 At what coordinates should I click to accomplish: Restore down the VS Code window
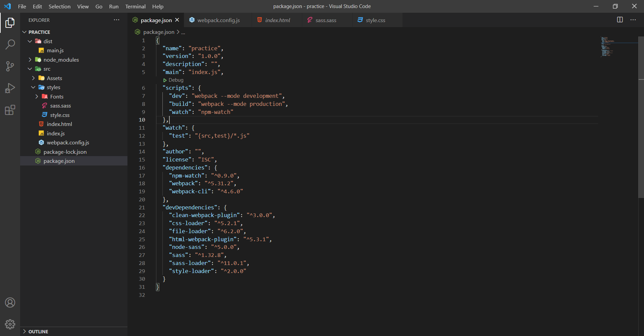point(615,6)
